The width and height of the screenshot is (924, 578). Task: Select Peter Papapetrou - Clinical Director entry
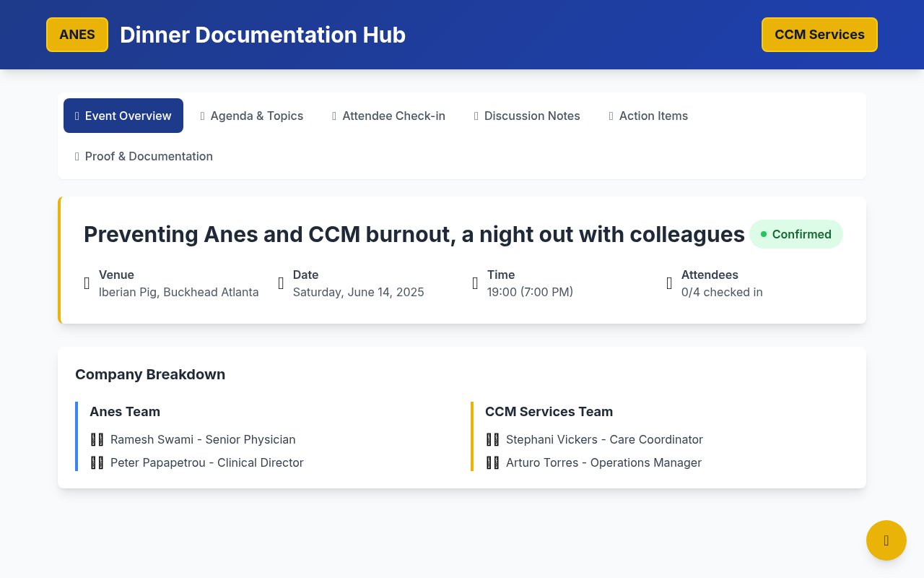pyautogui.click(x=206, y=462)
